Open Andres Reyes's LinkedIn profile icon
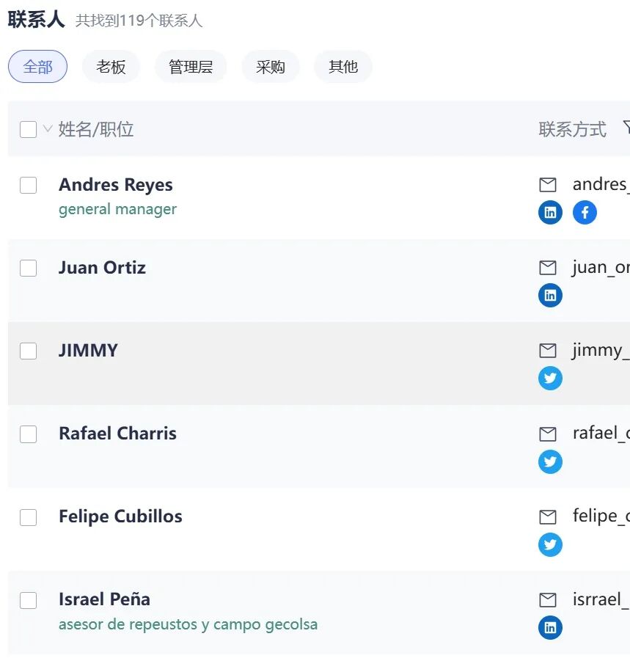The width and height of the screenshot is (630, 672). [550, 212]
